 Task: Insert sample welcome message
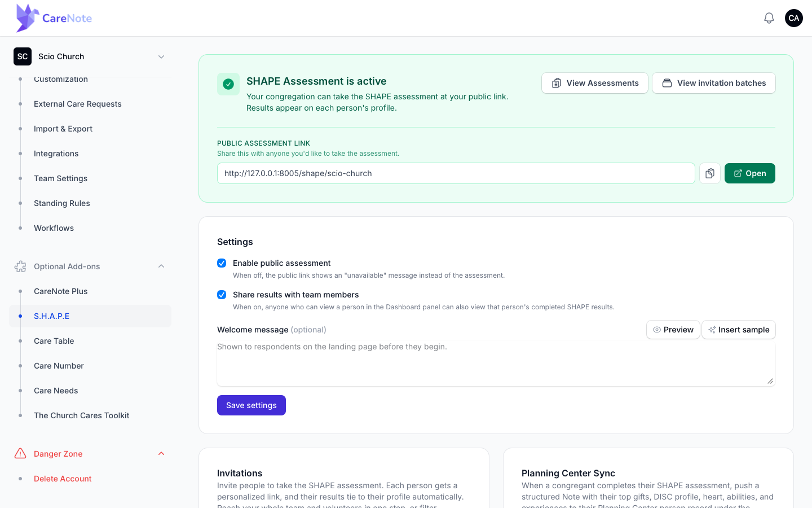click(x=739, y=330)
